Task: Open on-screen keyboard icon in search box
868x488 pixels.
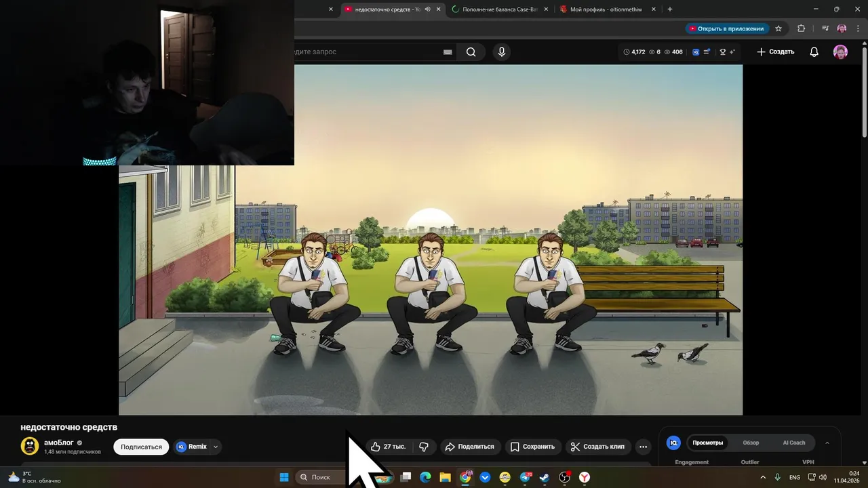Action: point(448,52)
